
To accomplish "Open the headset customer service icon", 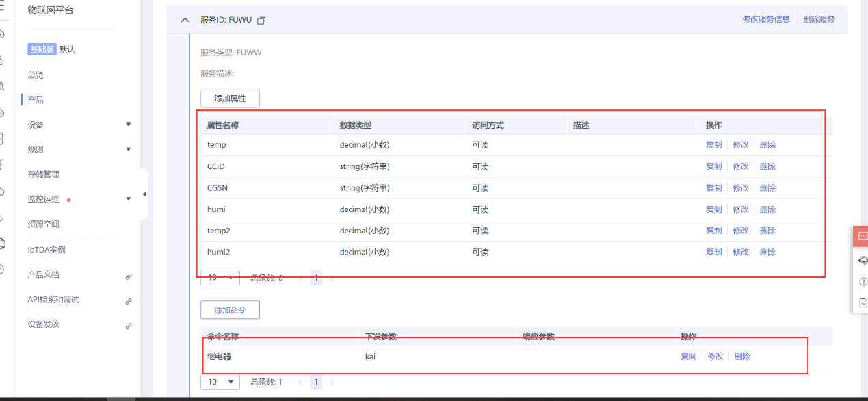I will [x=863, y=261].
